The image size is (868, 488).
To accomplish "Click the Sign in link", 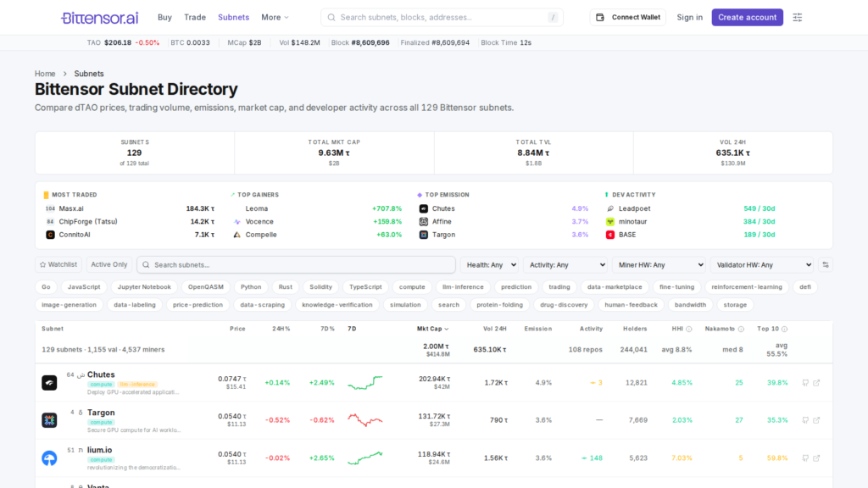I will coord(689,17).
